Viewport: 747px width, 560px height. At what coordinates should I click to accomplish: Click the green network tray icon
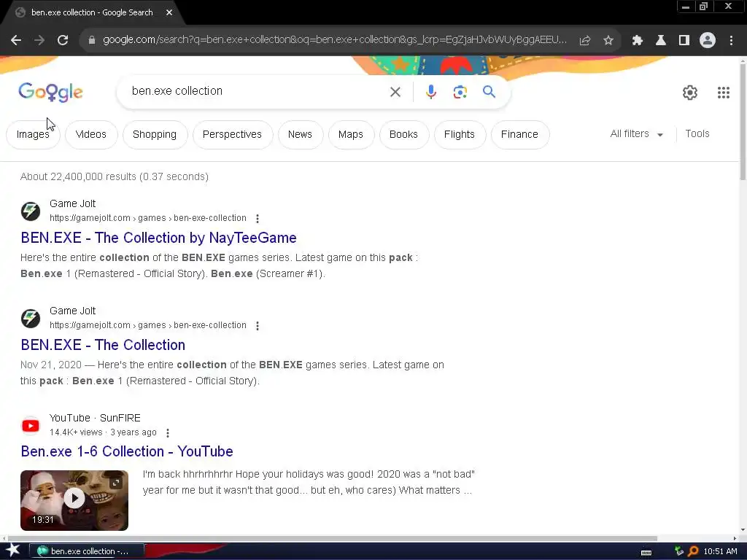(x=679, y=551)
